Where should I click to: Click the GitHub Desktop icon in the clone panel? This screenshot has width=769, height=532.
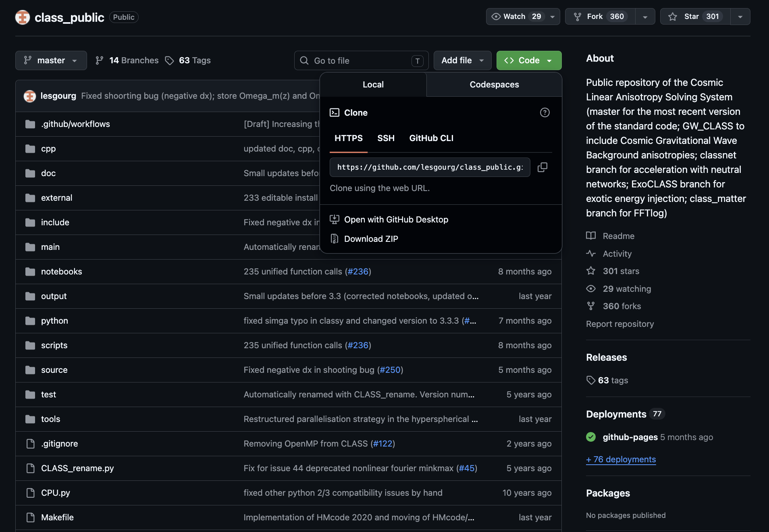point(335,219)
